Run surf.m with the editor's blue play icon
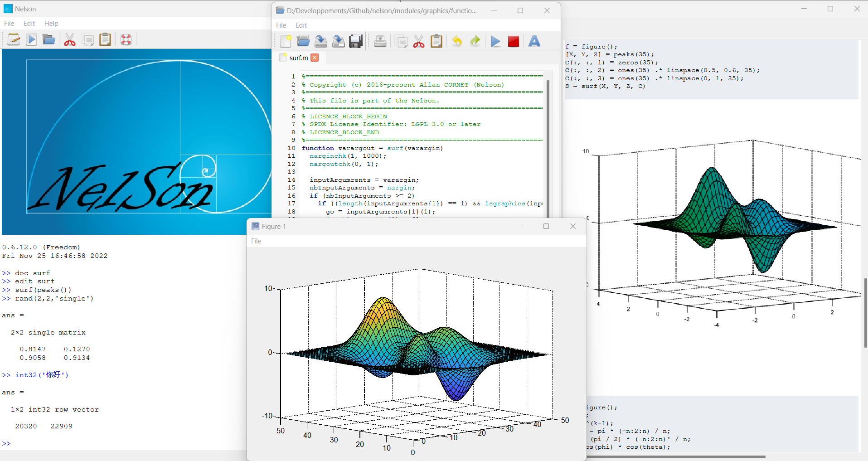The image size is (868, 461). click(495, 41)
